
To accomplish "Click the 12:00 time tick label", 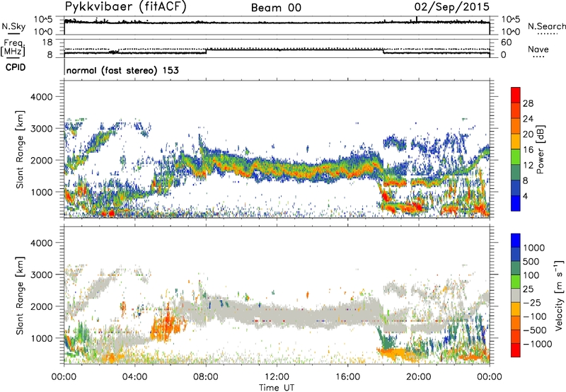I will point(277,377).
